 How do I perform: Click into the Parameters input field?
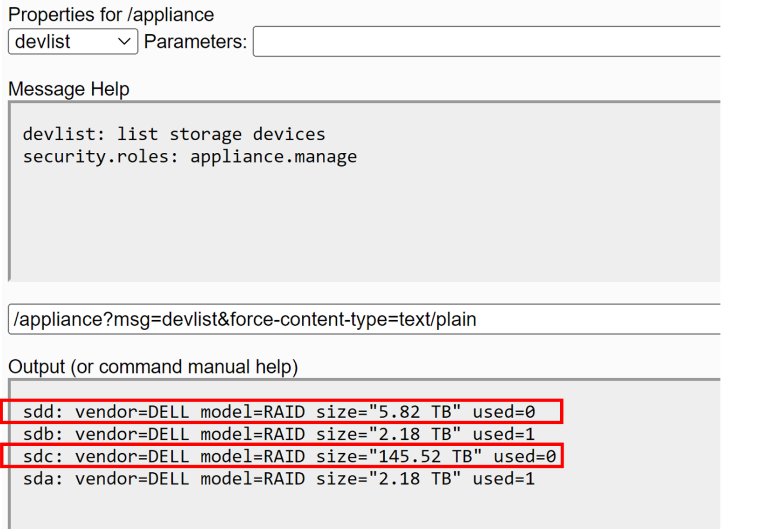tap(484, 41)
